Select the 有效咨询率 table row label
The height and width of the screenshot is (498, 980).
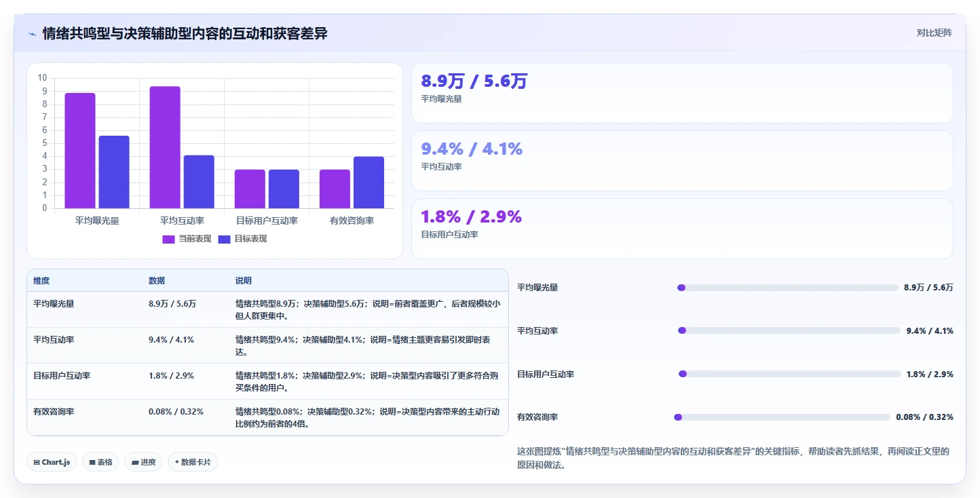(x=54, y=411)
